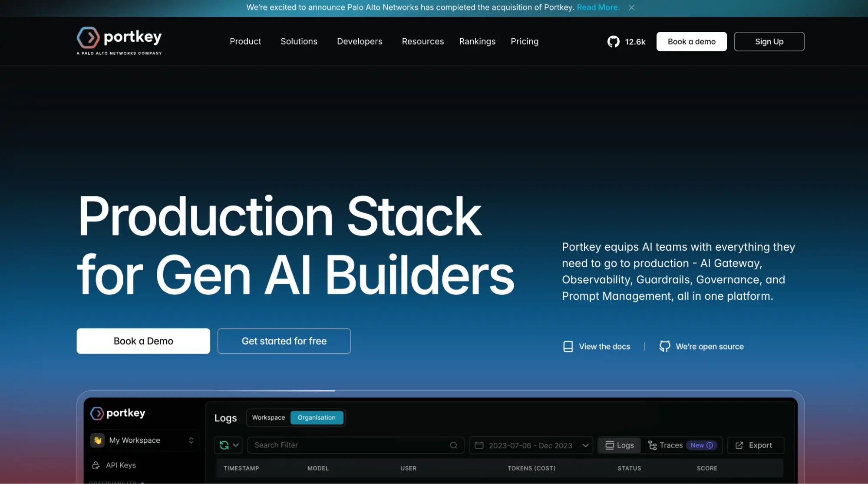Click the calendar icon in date range
Viewport: 868px width, 484px height.
click(479, 445)
